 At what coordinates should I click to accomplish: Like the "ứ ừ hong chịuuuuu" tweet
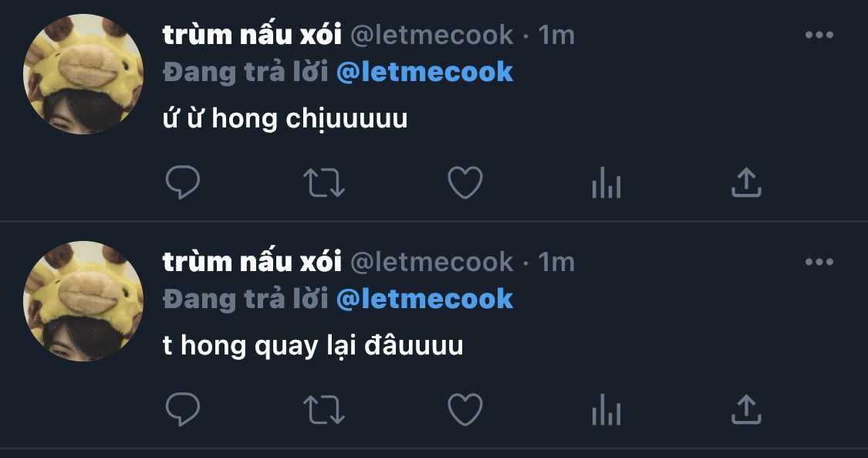tap(465, 183)
